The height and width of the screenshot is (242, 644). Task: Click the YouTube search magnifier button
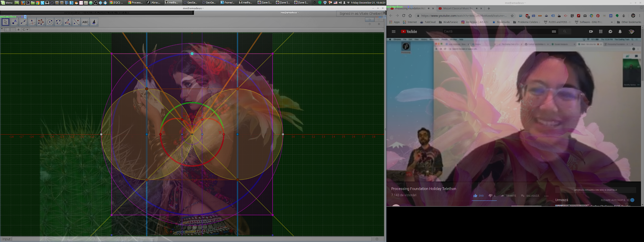(x=565, y=32)
